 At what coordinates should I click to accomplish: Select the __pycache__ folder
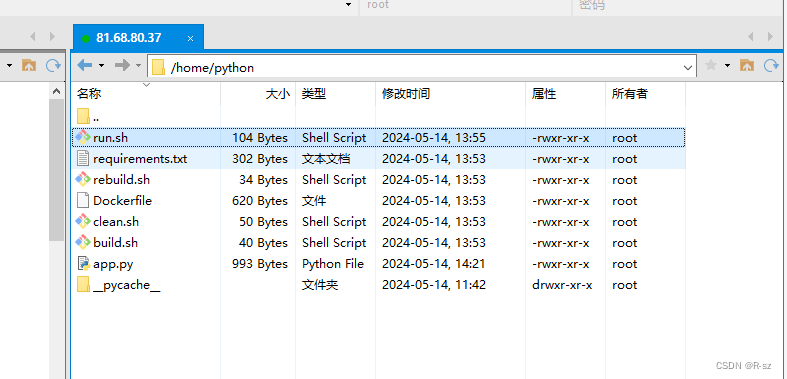[x=379, y=285]
